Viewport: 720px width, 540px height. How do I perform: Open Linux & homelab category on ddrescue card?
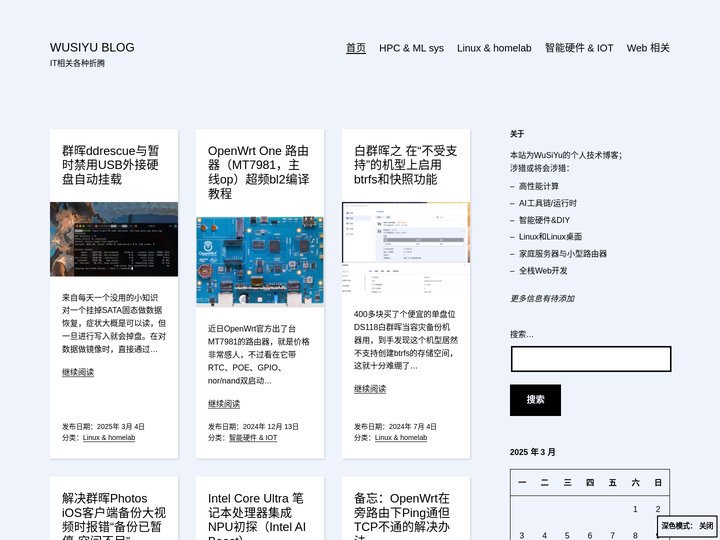109,438
